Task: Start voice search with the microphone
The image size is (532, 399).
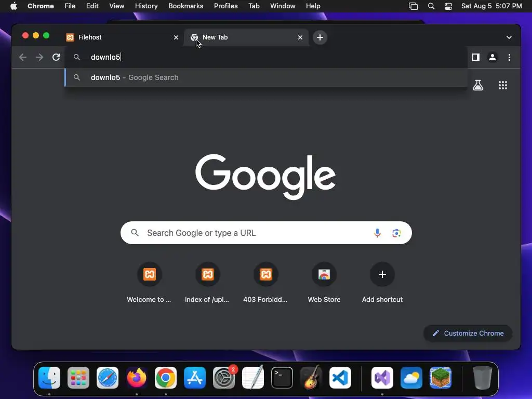Action: (377, 233)
